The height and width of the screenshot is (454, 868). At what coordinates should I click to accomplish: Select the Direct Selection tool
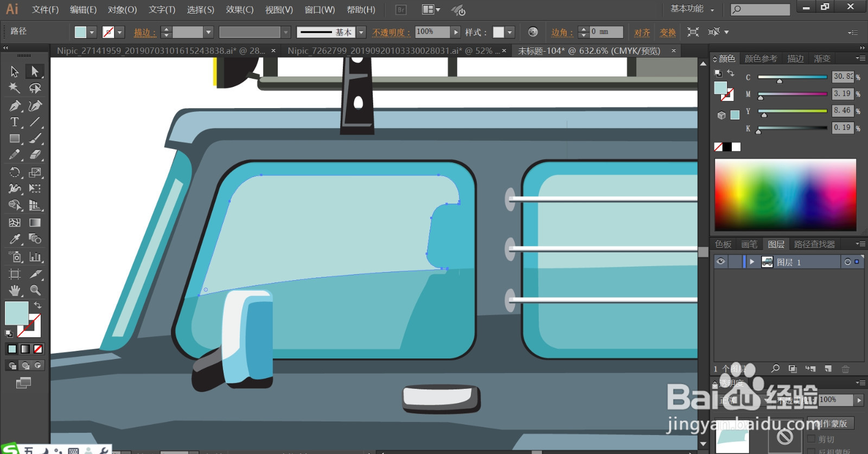pyautogui.click(x=35, y=71)
